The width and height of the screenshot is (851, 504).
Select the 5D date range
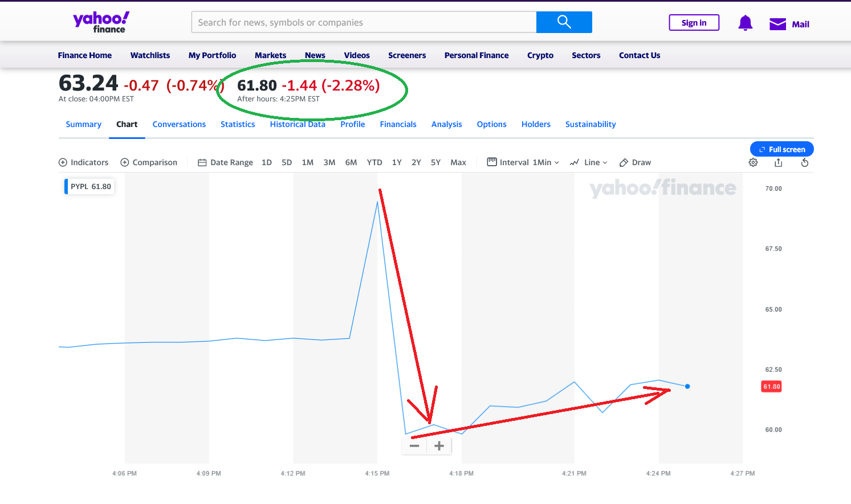[x=287, y=162]
